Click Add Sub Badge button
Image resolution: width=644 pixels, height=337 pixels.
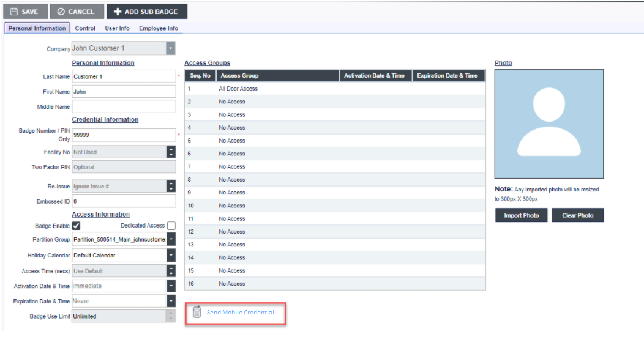147,12
